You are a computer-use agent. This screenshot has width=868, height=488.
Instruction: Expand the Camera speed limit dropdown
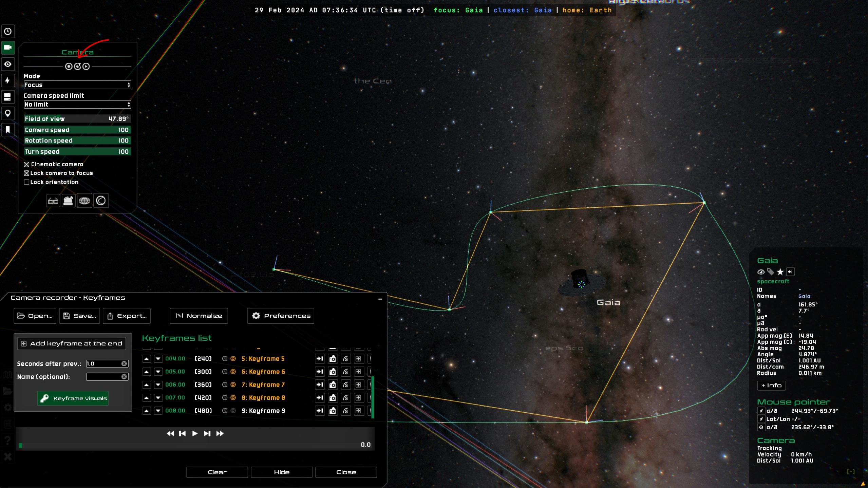click(128, 105)
